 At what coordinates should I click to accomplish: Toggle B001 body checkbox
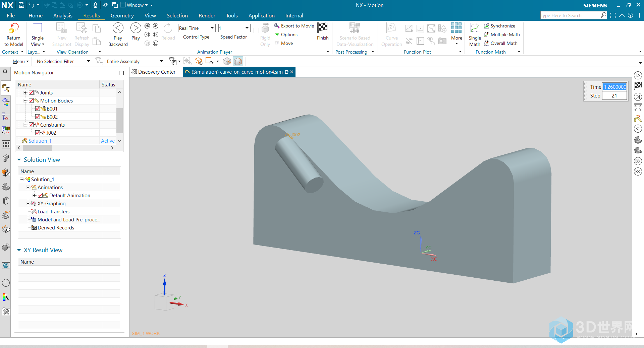(38, 109)
